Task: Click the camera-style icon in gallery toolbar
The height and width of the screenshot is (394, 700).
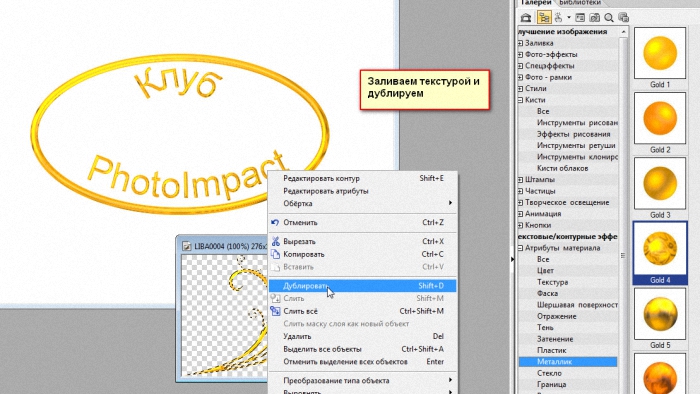Action: (x=594, y=17)
